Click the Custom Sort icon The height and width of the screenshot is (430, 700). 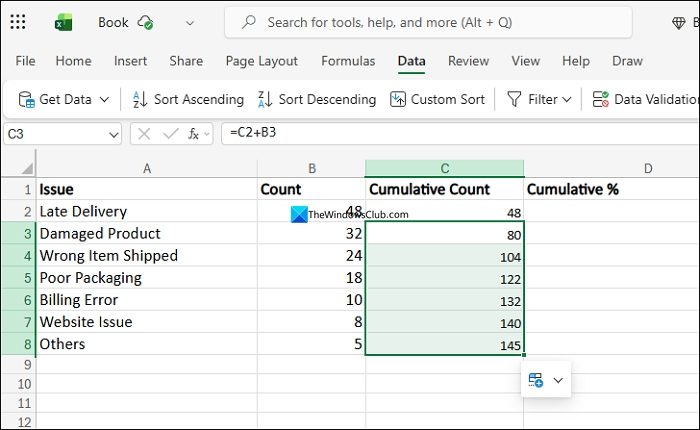pyautogui.click(x=397, y=99)
